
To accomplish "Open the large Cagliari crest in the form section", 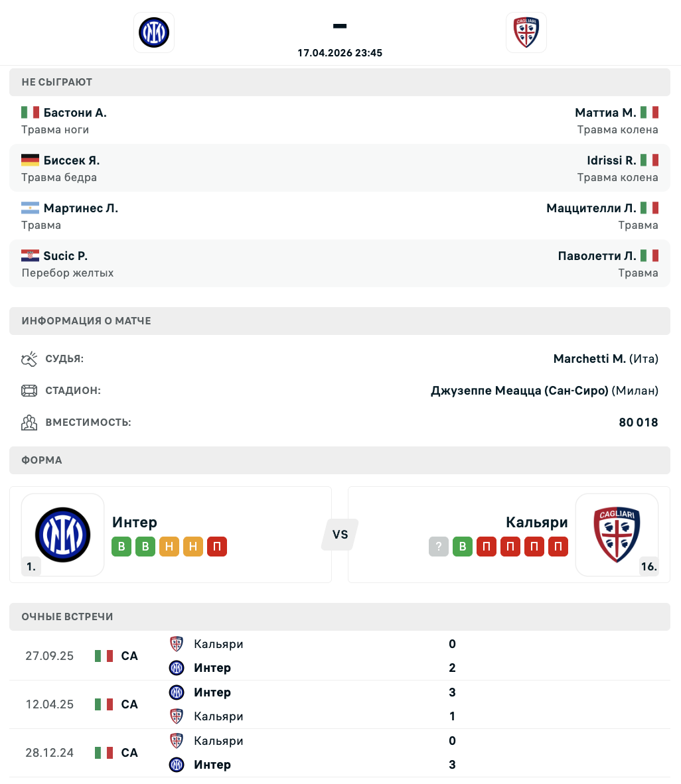I will click(617, 535).
